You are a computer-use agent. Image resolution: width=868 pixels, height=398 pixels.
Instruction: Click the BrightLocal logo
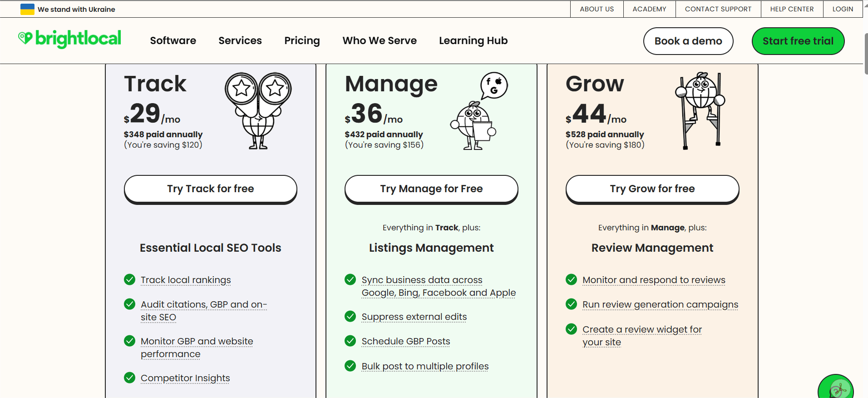pyautogui.click(x=69, y=39)
